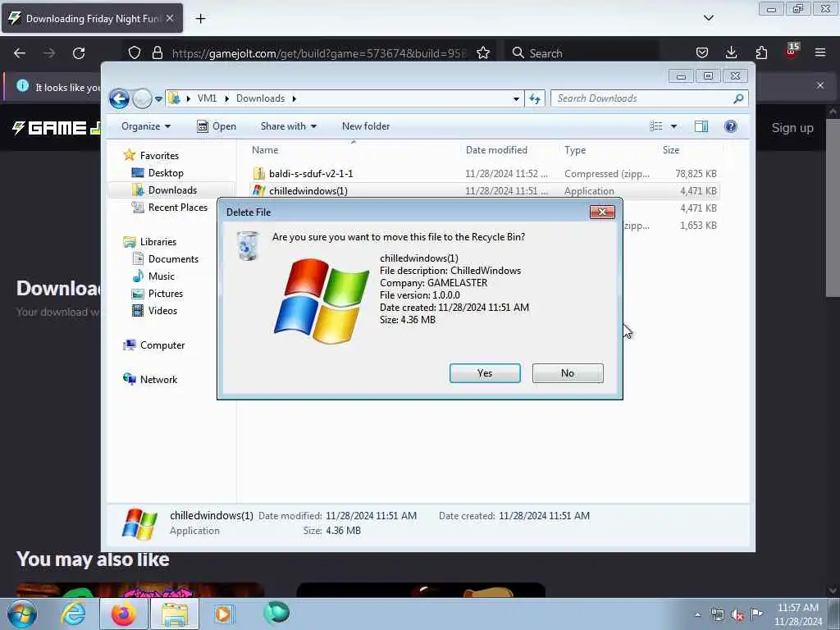Screen dimensions: 840x630
Task: Open Explorer recent locations dropdown arrow
Action: [x=158, y=99]
